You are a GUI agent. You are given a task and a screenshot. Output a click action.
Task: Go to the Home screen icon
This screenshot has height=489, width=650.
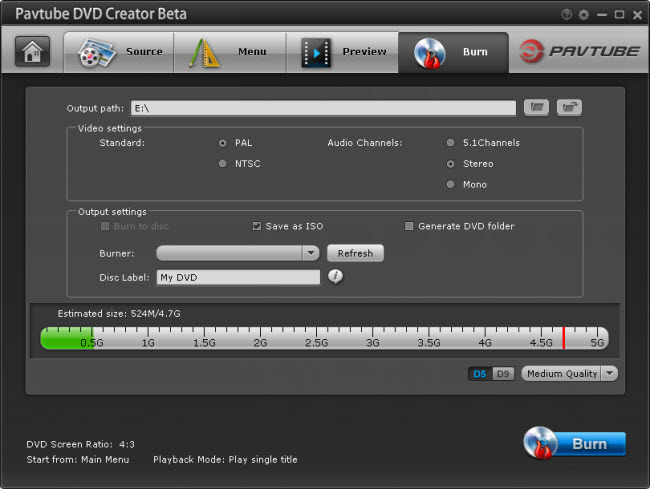click(x=32, y=51)
